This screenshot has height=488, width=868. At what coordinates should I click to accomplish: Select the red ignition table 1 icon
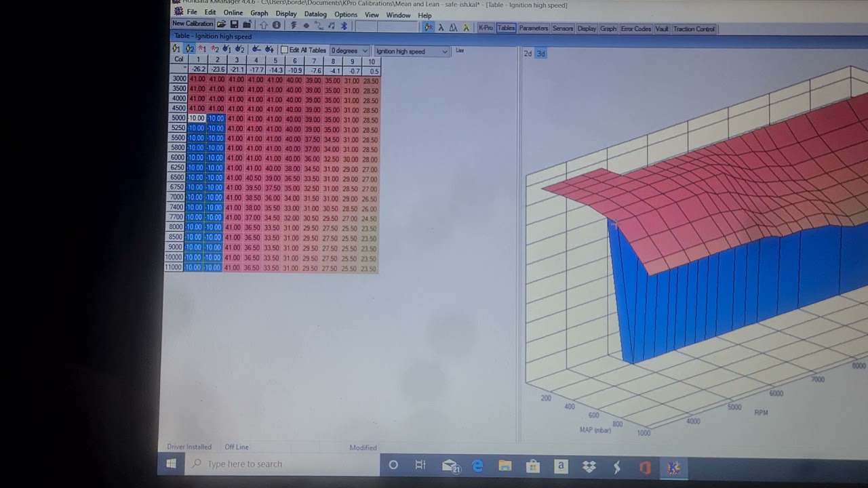click(202, 49)
